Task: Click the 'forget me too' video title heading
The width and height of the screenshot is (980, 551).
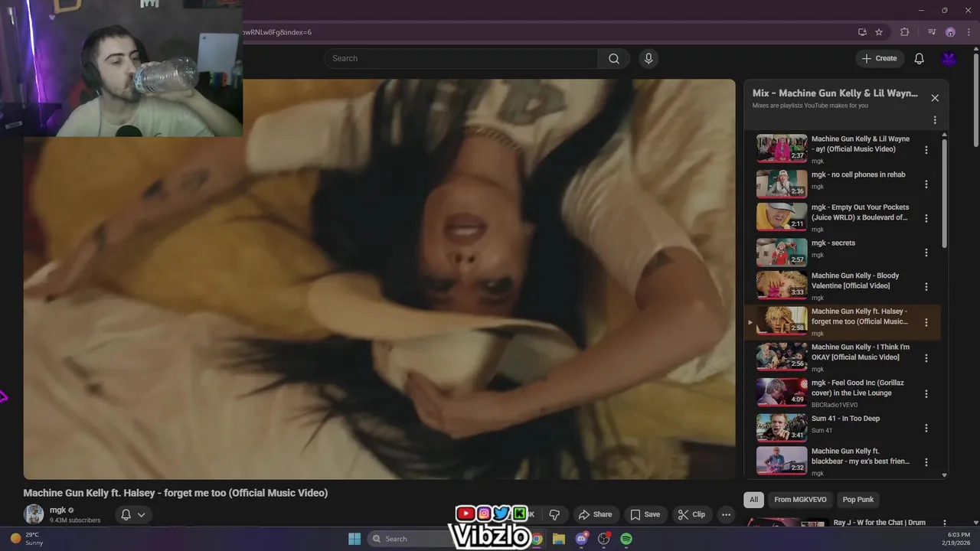Action: pos(175,493)
